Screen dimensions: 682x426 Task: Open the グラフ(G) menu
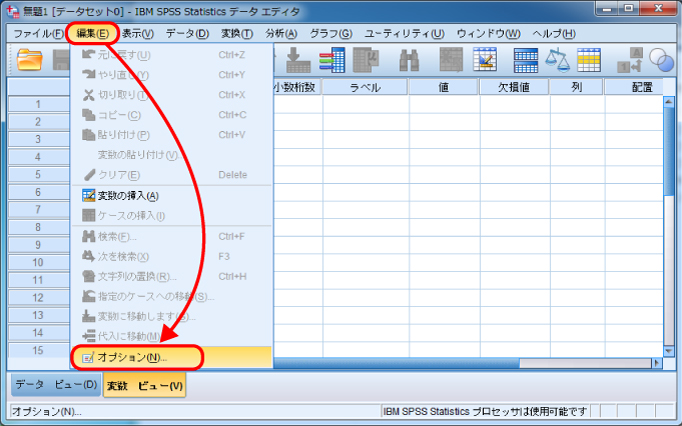330,33
